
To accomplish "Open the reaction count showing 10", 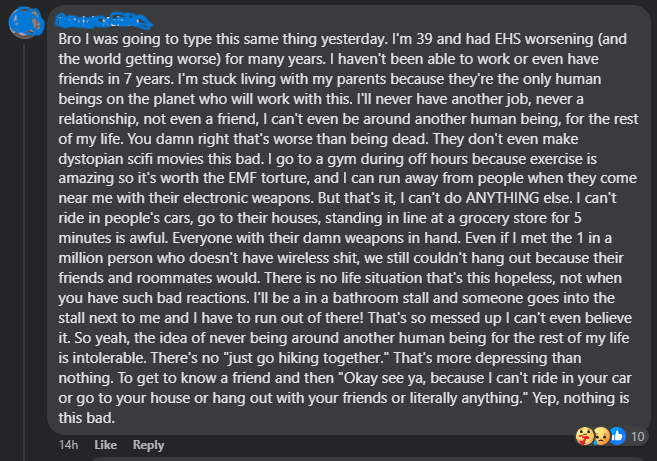I will (x=637, y=435).
